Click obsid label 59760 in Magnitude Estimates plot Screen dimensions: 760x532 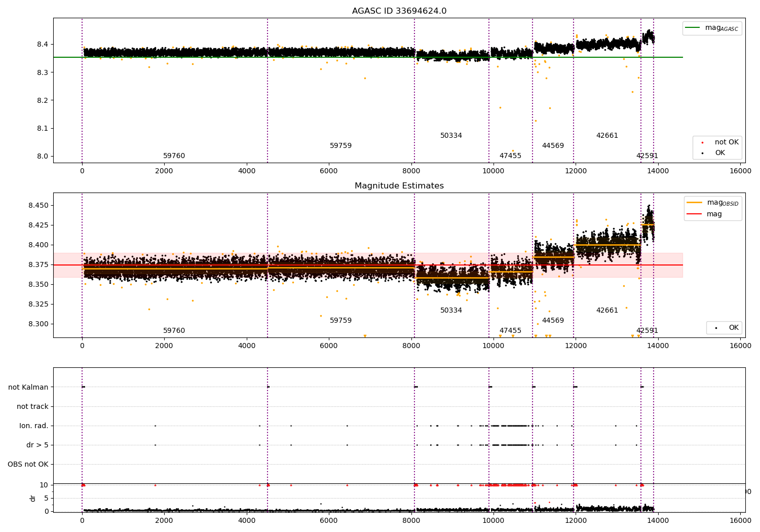(x=174, y=331)
